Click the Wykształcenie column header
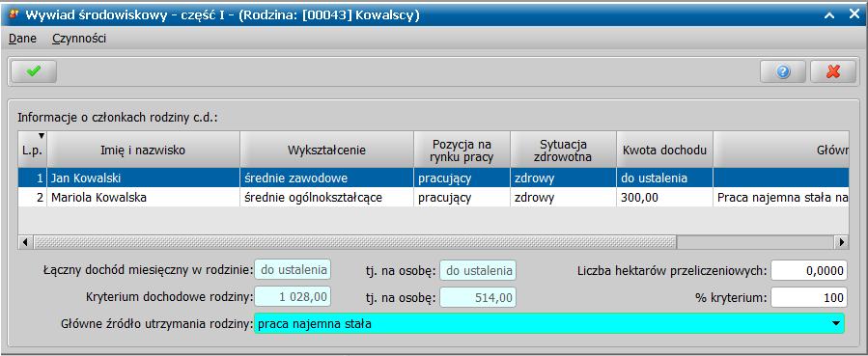868x356 pixels. (326, 150)
